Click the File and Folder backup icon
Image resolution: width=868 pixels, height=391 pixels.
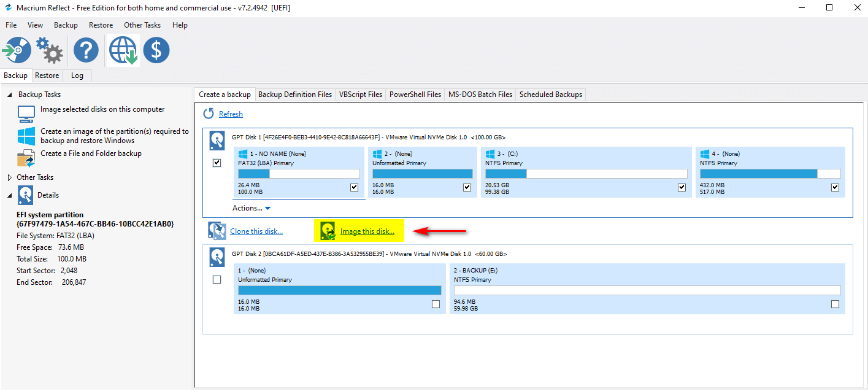coord(26,158)
